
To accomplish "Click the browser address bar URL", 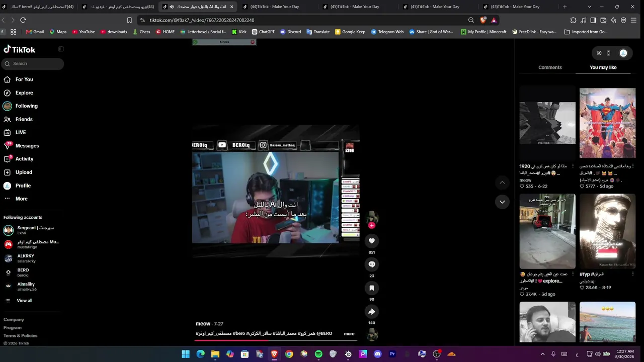I will coord(202,20).
